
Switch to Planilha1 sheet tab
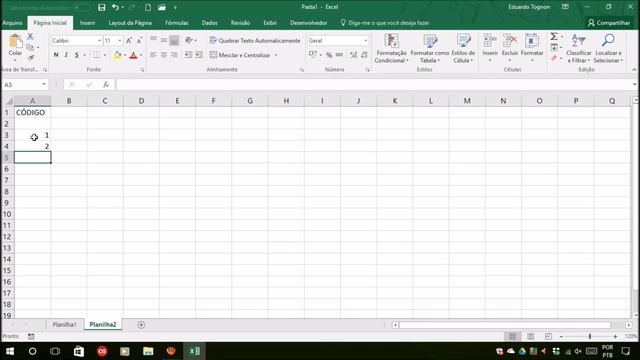[x=64, y=324]
